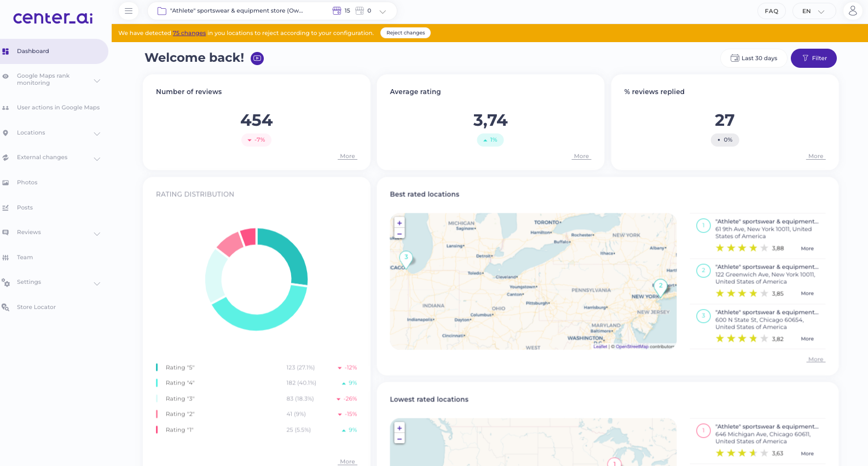Screen dimensions: 868x466
Task: Click the center.ai logo
Action: click(53, 18)
